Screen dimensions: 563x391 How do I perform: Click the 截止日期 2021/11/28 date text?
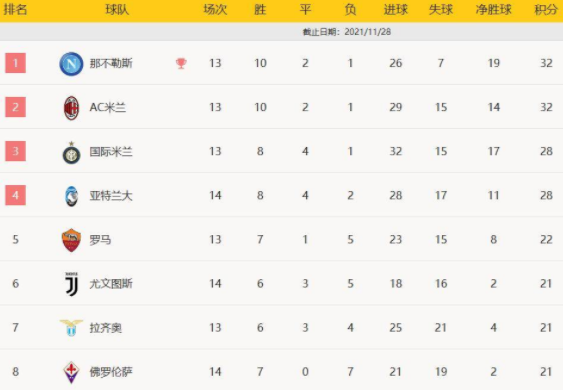pos(347,32)
